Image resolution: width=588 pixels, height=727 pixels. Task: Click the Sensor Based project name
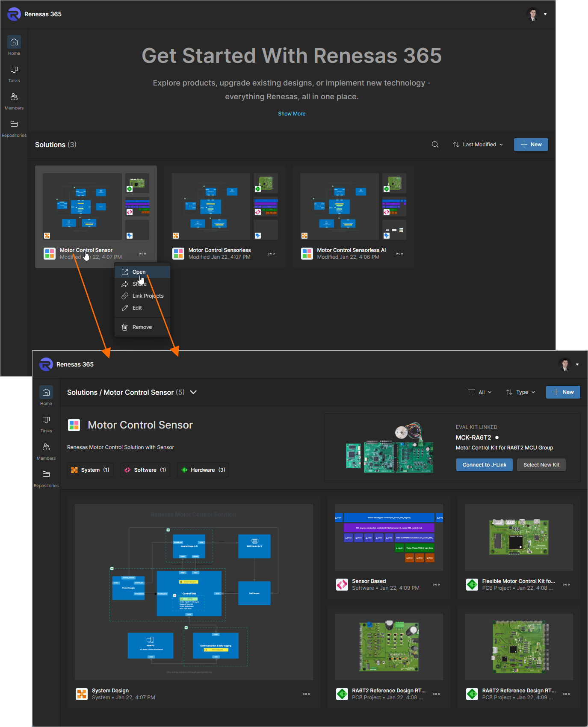pos(369,581)
